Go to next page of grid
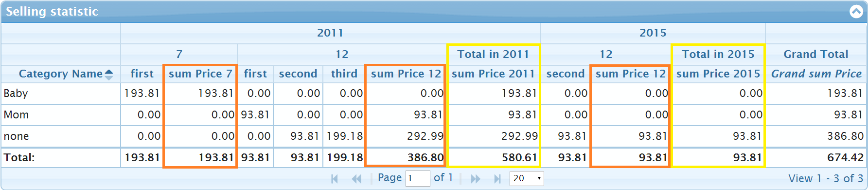The image size is (868, 190). tap(475, 179)
